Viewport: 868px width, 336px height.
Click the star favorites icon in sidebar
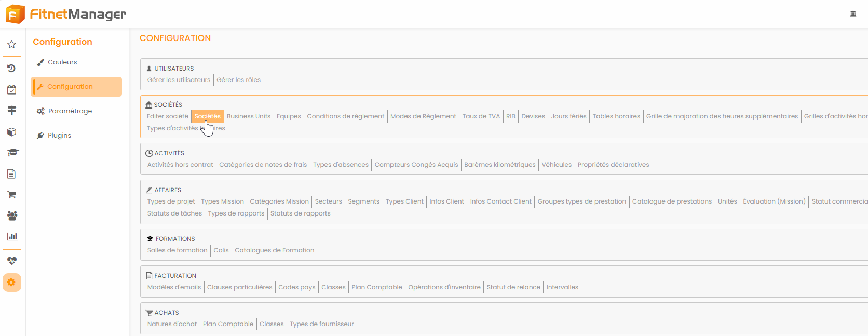[x=11, y=45]
